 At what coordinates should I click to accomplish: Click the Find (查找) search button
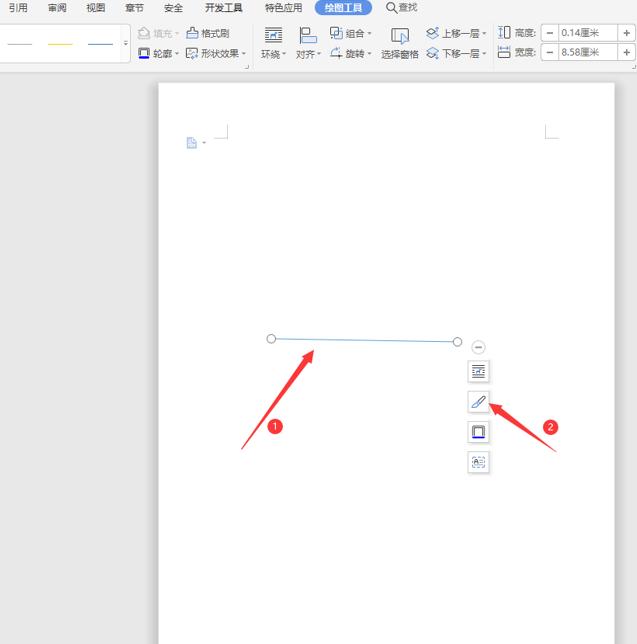pos(402,8)
